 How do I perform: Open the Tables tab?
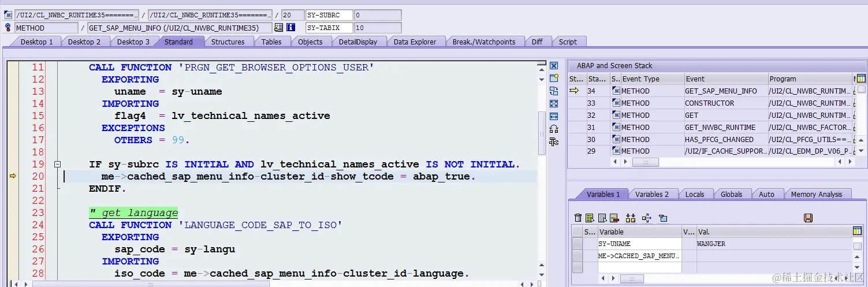(x=271, y=42)
